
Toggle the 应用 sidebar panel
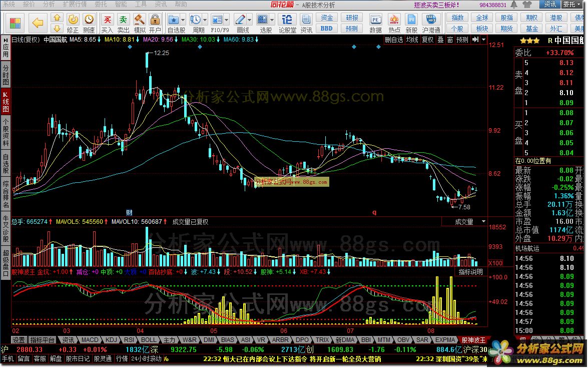tap(6, 49)
